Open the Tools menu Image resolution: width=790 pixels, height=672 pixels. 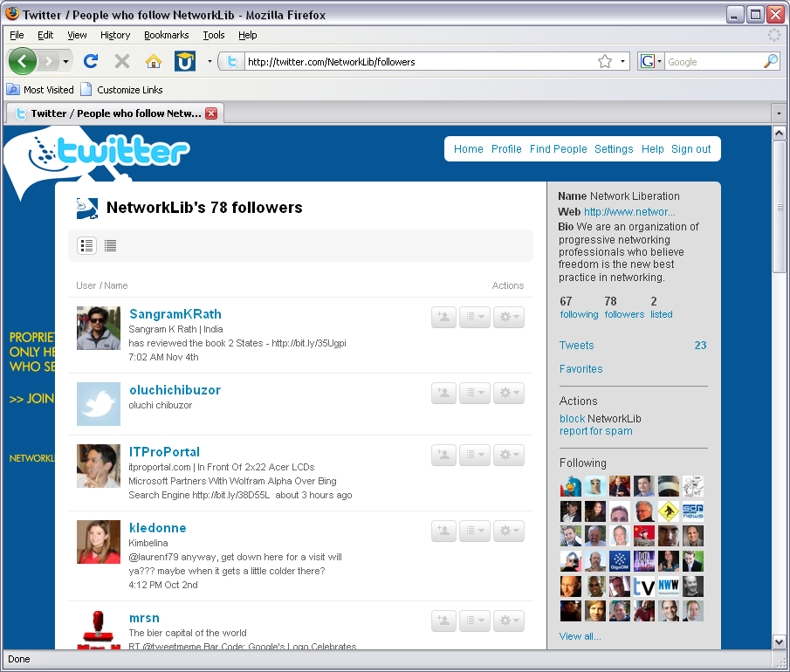214,35
